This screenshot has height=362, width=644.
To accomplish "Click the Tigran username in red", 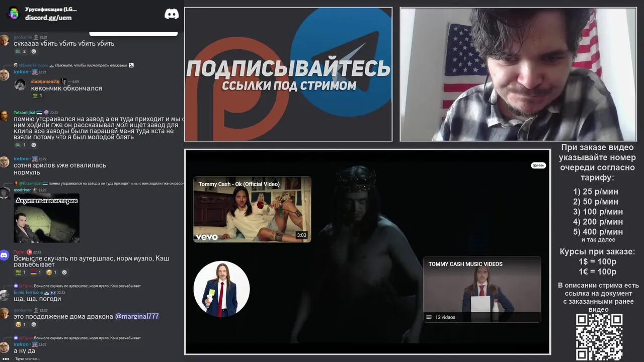I will pos(20,252).
